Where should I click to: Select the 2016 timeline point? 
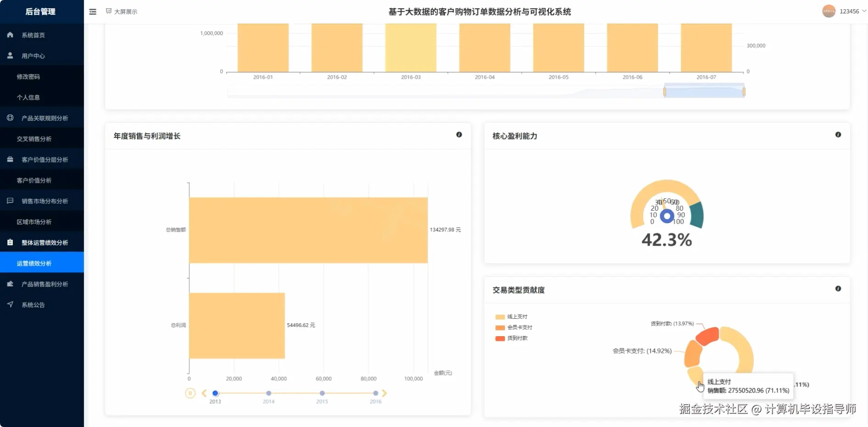point(376,393)
